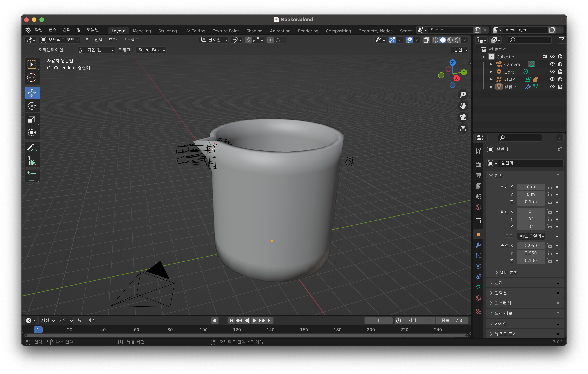Hide the Light object in outliner
The width and height of the screenshot is (588, 374).
(552, 72)
